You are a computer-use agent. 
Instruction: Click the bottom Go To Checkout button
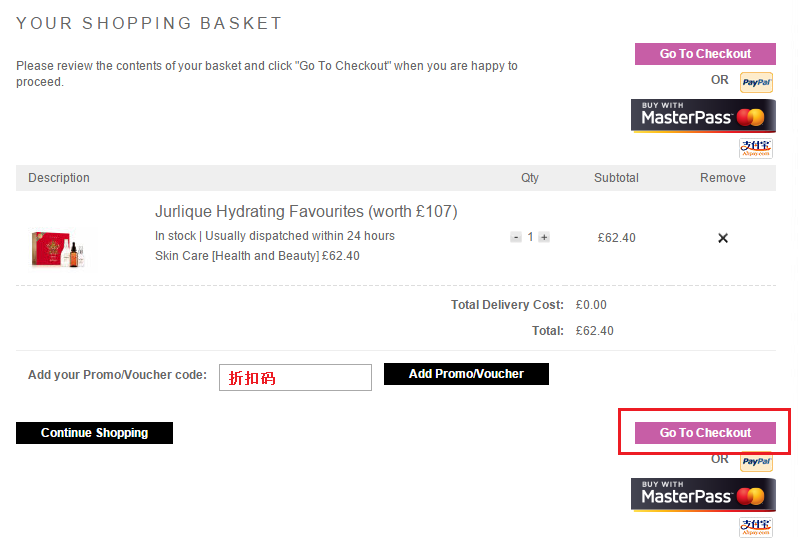pos(705,433)
